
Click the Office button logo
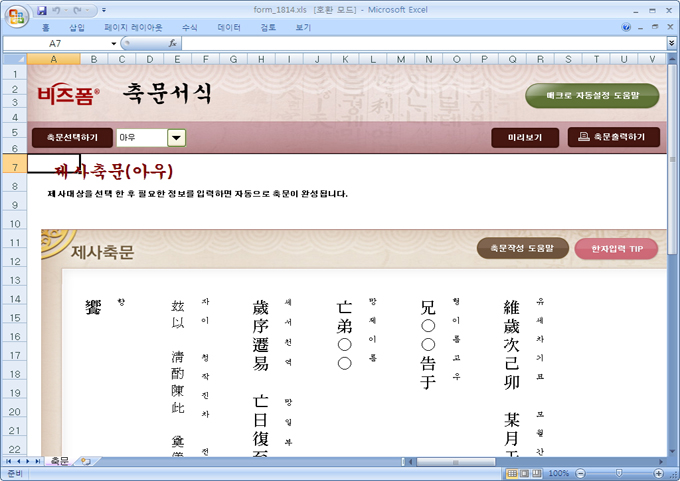[x=16, y=17]
